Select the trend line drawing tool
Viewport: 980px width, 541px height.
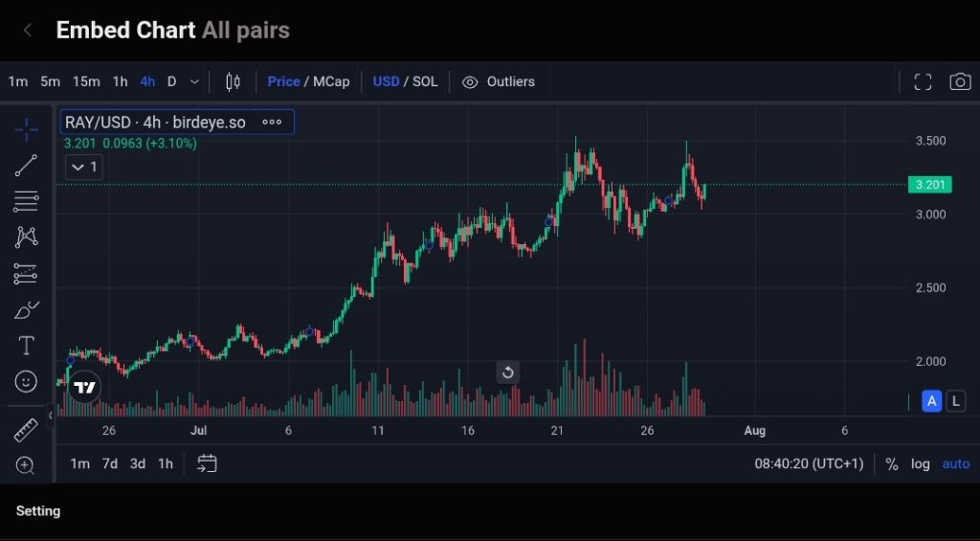(26, 165)
